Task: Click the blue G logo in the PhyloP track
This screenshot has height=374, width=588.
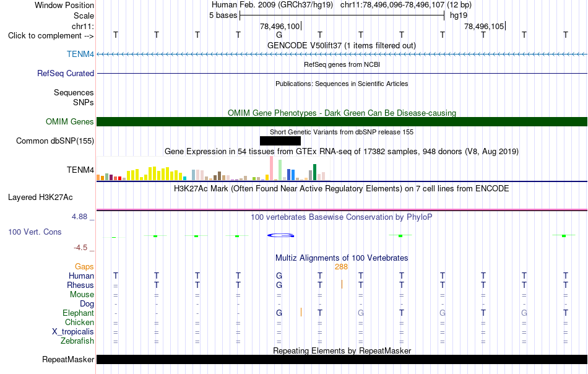Action: 280,235
